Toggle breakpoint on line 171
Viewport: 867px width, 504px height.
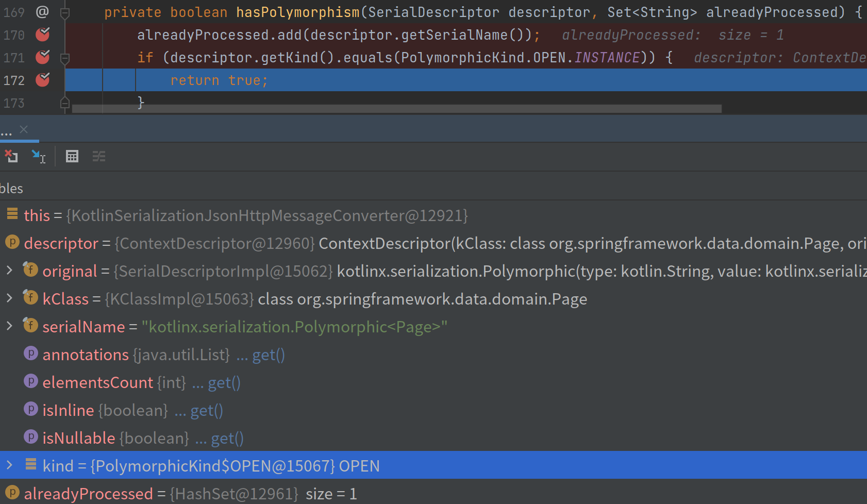(43, 57)
